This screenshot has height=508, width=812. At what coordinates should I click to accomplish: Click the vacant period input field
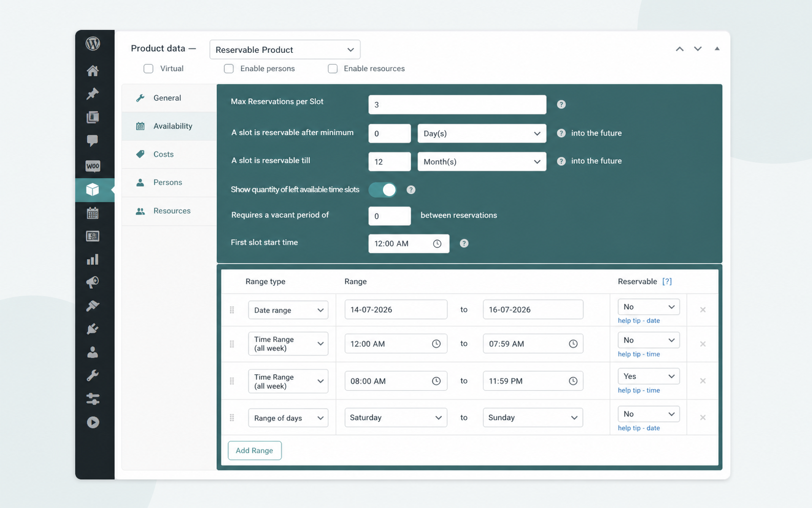point(389,216)
